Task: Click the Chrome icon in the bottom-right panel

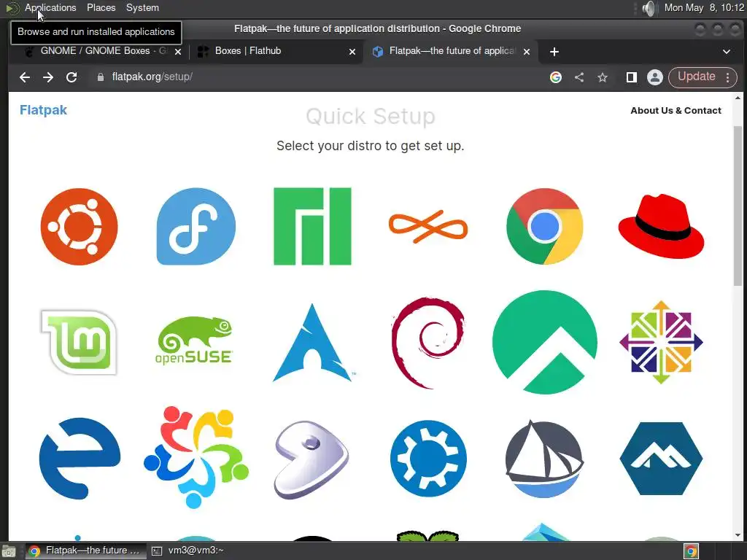Action: (x=692, y=551)
